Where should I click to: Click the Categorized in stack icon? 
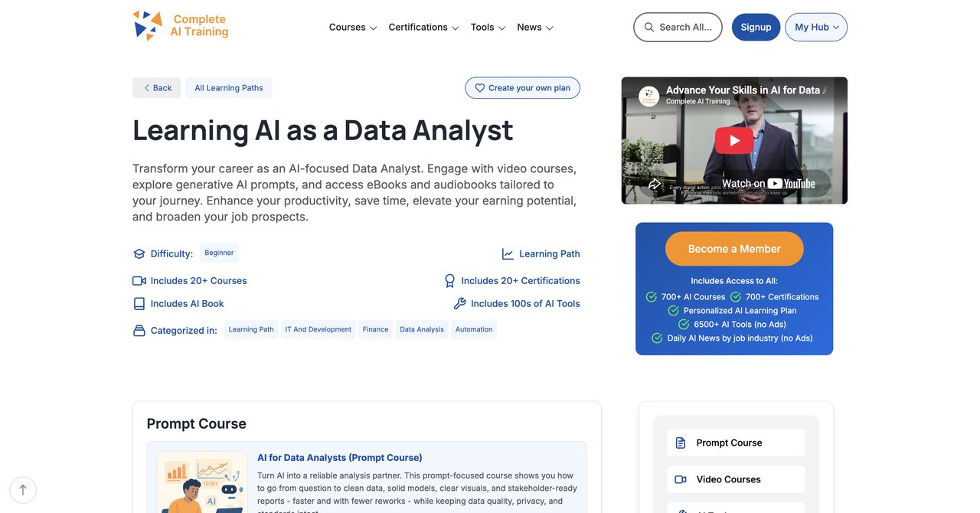tap(139, 331)
